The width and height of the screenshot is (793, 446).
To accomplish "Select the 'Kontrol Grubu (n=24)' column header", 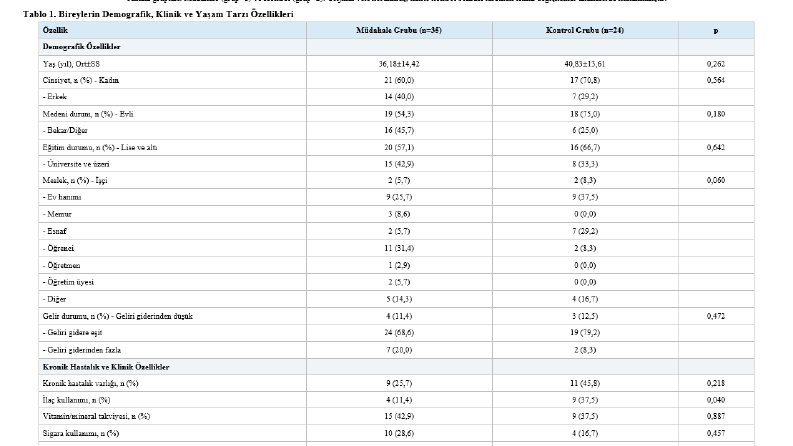I will coord(585,30).
